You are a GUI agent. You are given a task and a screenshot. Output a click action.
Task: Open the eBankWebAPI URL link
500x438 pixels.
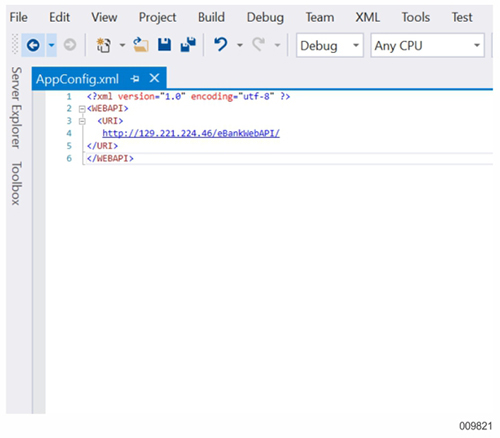coord(191,133)
